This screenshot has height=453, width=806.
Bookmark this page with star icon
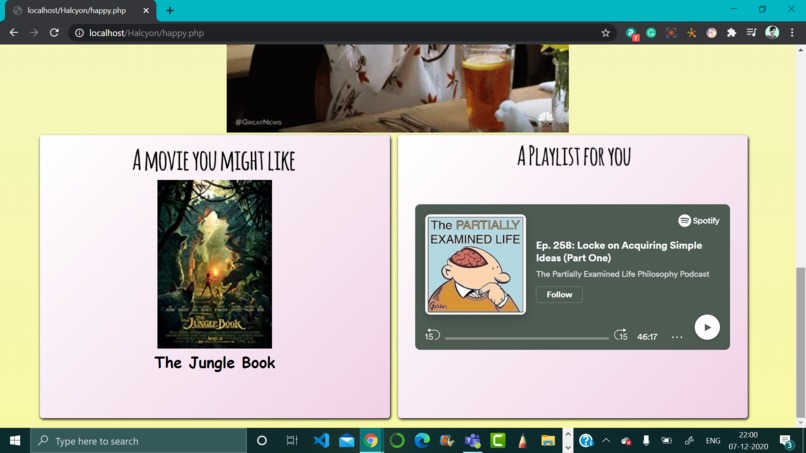(606, 33)
